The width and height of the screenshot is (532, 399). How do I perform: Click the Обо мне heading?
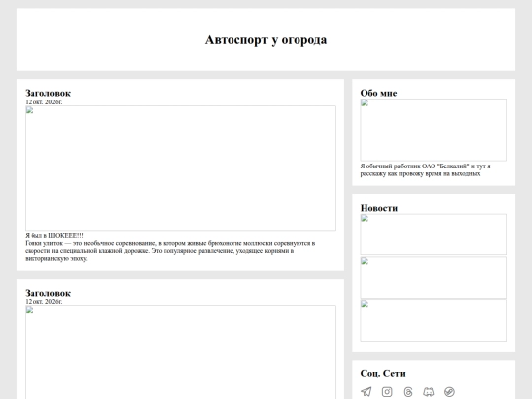[378, 93]
